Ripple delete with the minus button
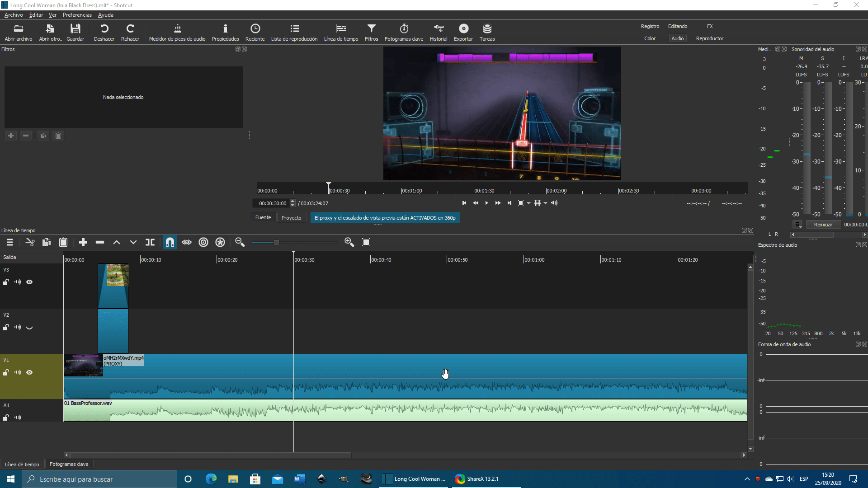 click(x=100, y=242)
